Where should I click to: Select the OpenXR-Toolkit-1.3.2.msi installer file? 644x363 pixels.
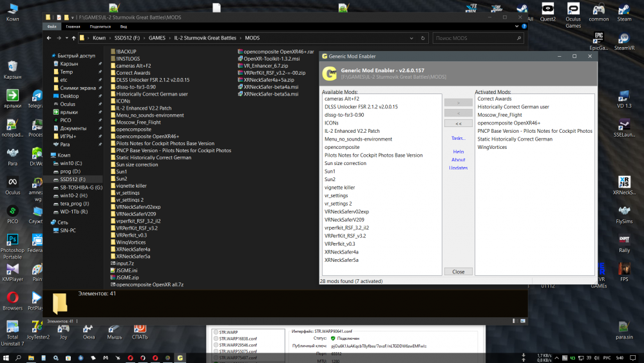(x=272, y=58)
